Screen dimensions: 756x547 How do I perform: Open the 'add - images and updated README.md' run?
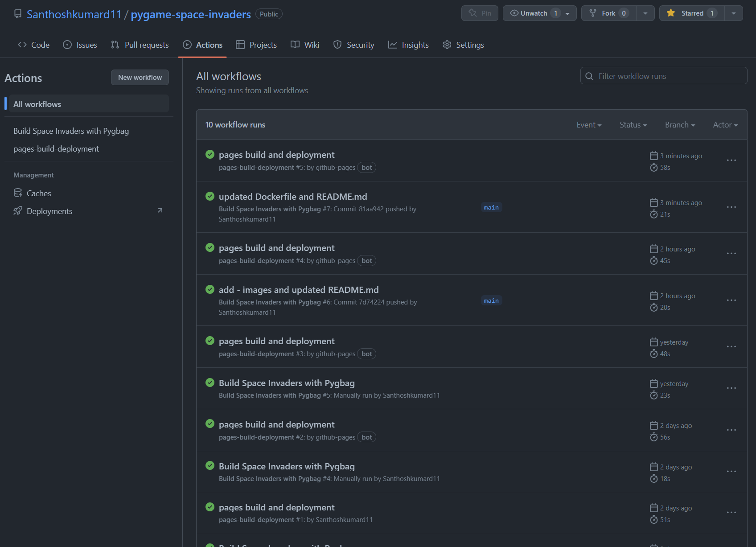pos(299,290)
